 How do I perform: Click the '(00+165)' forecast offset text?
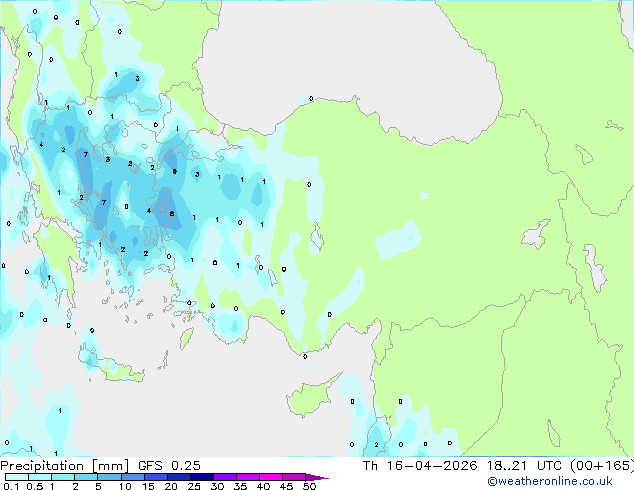click(x=602, y=466)
